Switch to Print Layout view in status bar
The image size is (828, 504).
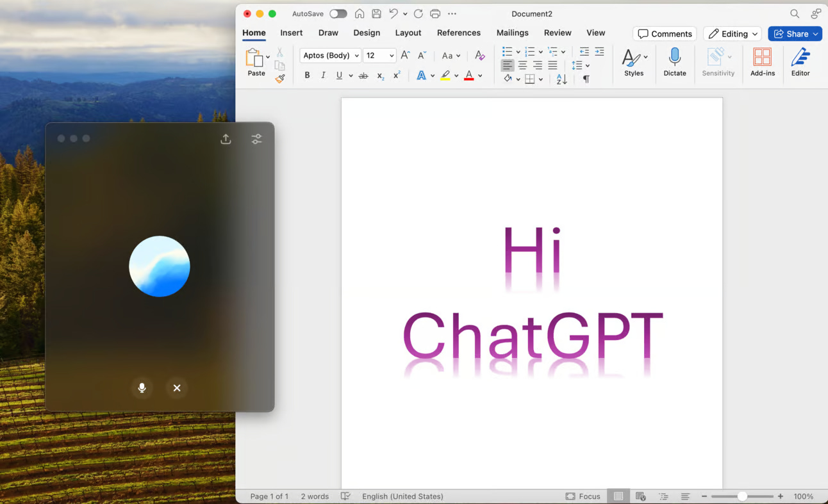[x=618, y=496]
